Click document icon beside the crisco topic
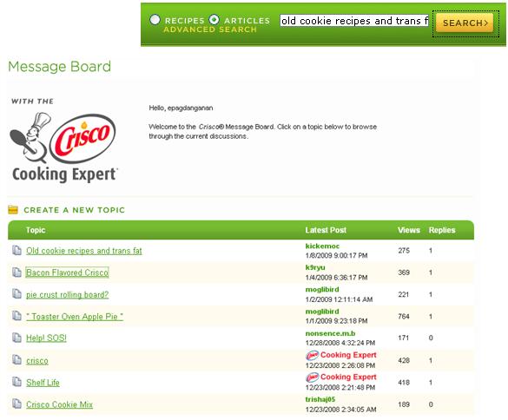This screenshot has width=508, height=420. click(16, 359)
